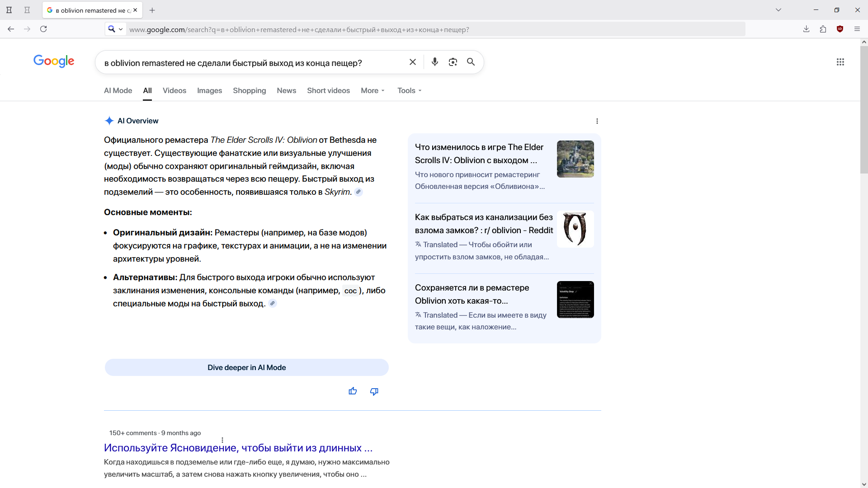Expand the More search filters dropdown
This screenshot has height=488, width=868.
[373, 90]
